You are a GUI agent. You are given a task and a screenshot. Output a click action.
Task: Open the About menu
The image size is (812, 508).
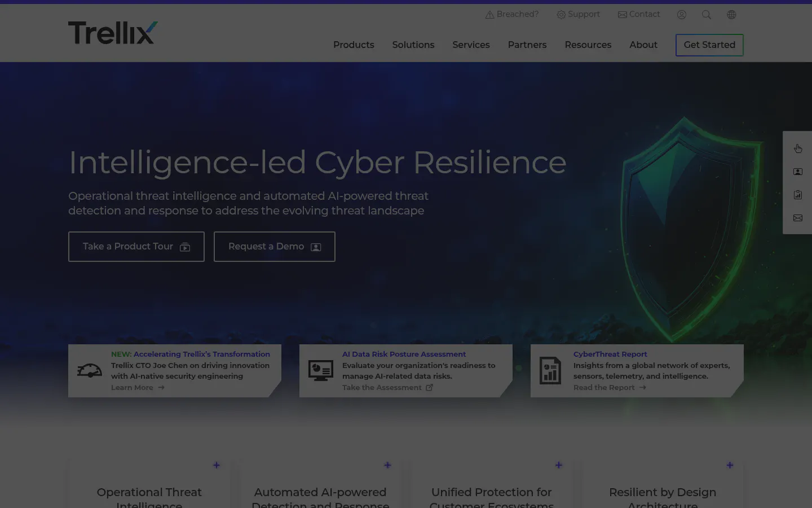point(643,45)
